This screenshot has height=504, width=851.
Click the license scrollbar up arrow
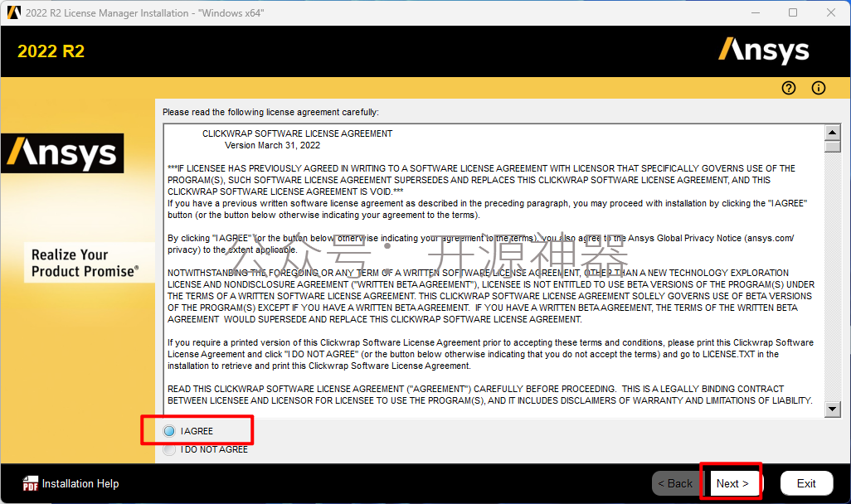(832, 133)
